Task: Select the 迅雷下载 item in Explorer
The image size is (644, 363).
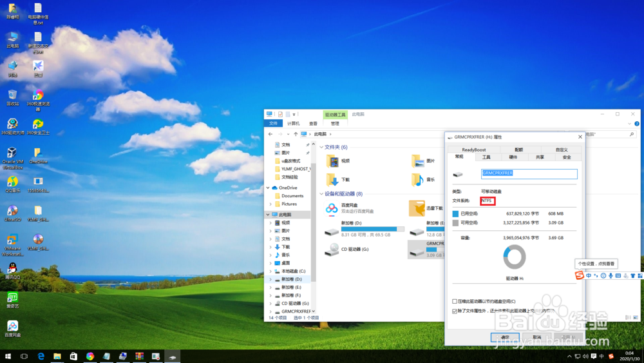Action: [x=426, y=208]
